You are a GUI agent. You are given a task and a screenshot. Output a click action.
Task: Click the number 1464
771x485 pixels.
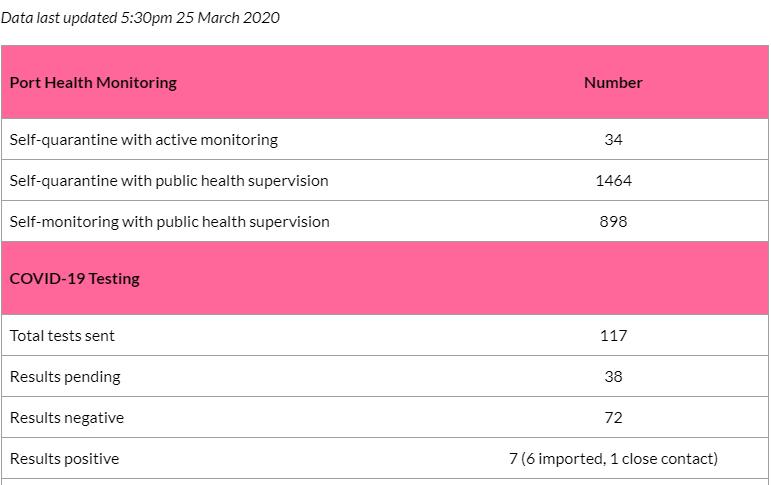[x=613, y=181]
